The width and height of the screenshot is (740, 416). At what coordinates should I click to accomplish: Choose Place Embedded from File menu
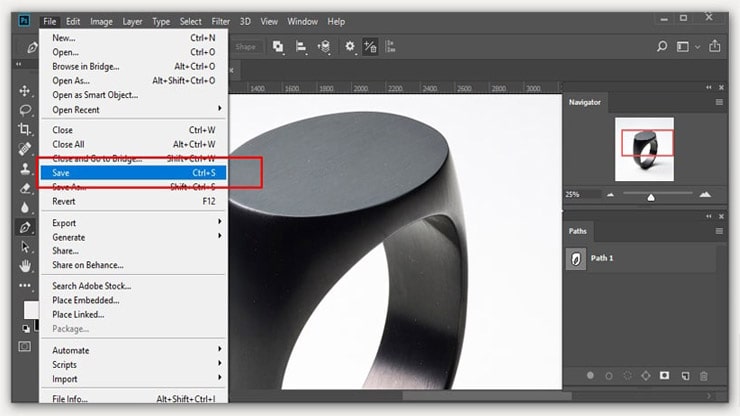click(86, 300)
